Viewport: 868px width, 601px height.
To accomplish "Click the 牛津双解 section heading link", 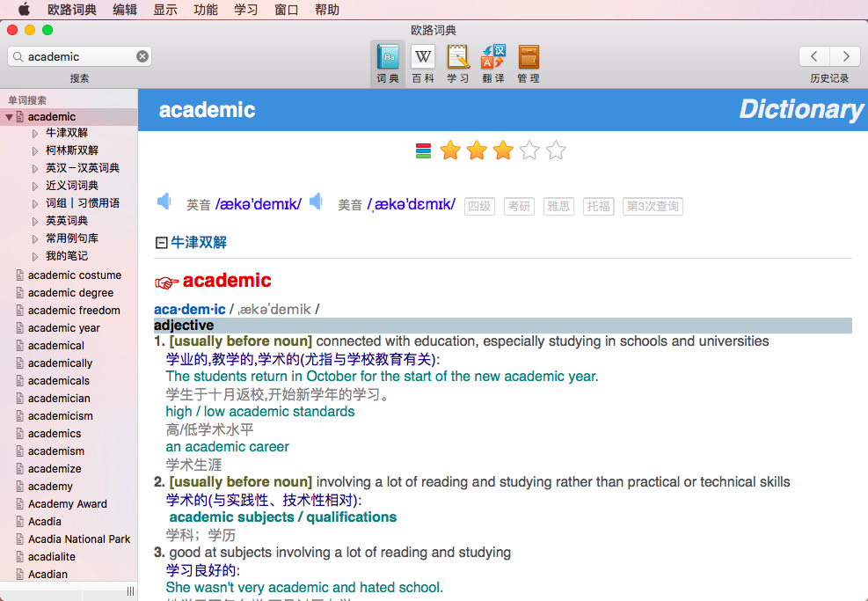I will click(199, 242).
